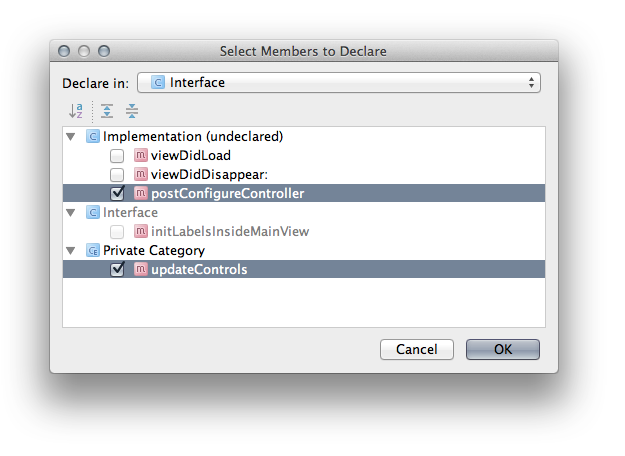The image size is (625, 456).
Task: Collapse the Private Category group
Action: click(x=71, y=251)
